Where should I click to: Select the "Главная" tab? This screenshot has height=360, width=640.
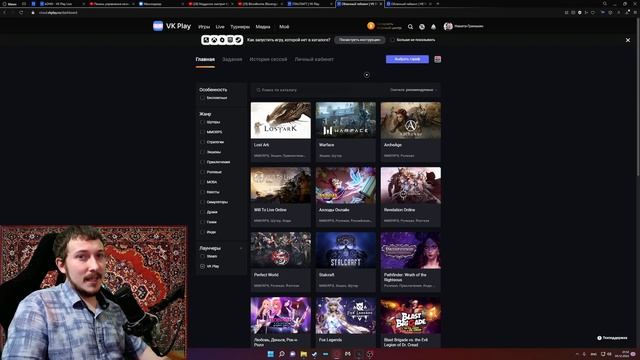pyautogui.click(x=205, y=59)
